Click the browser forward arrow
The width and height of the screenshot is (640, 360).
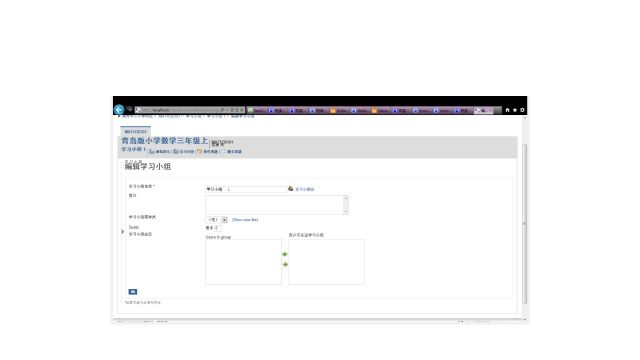129,109
